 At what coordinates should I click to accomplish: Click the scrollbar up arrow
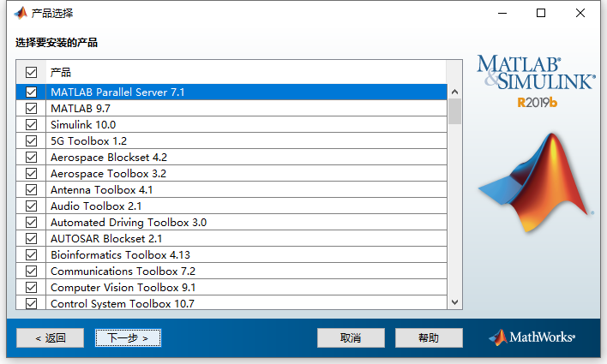click(x=455, y=92)
